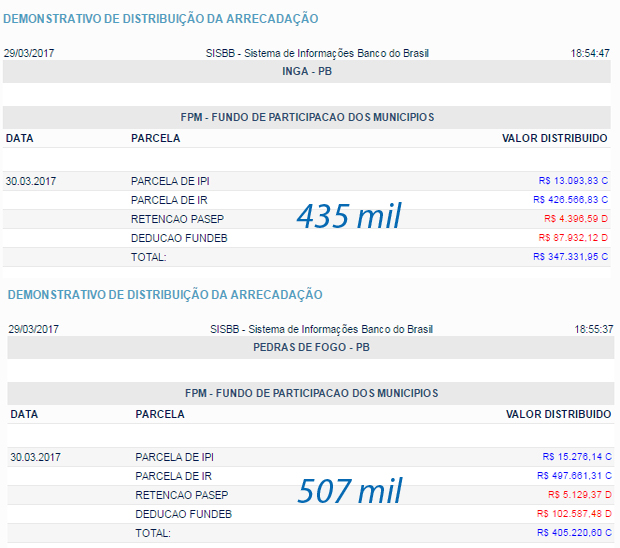620x548 pixels.
Task: Select the red value R$ 5.129,37 D
Action: (580, 495)
